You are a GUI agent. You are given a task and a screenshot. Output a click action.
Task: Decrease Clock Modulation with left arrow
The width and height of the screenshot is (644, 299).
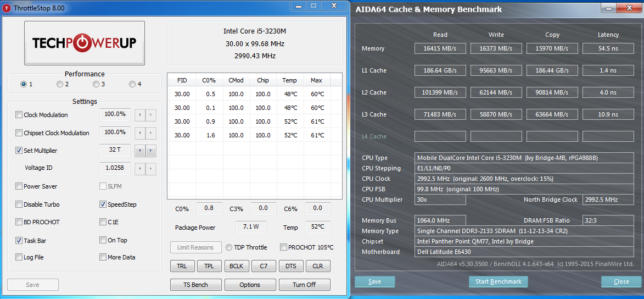(x=141, y=115)
